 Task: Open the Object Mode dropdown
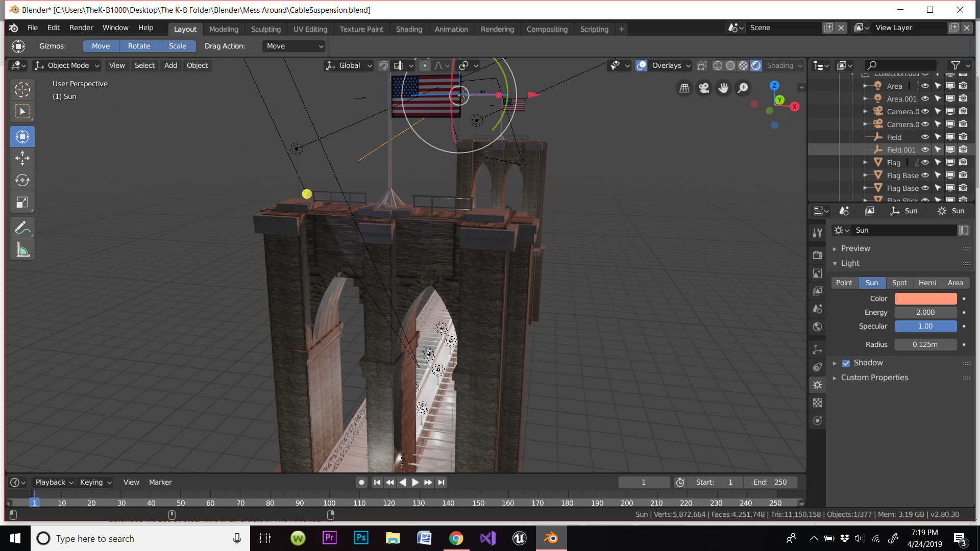[x=67, y=65]
